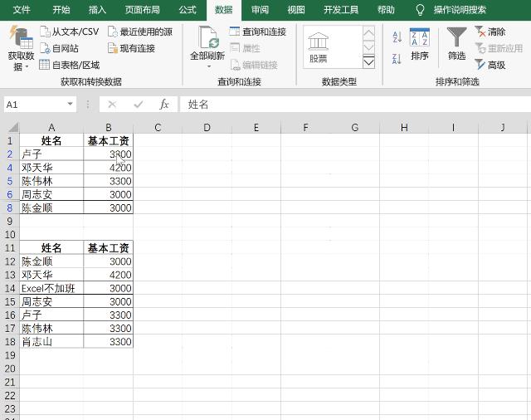
Task: Open the File (文件) tab
Action: pyautogui.click(x=22, y=10)
